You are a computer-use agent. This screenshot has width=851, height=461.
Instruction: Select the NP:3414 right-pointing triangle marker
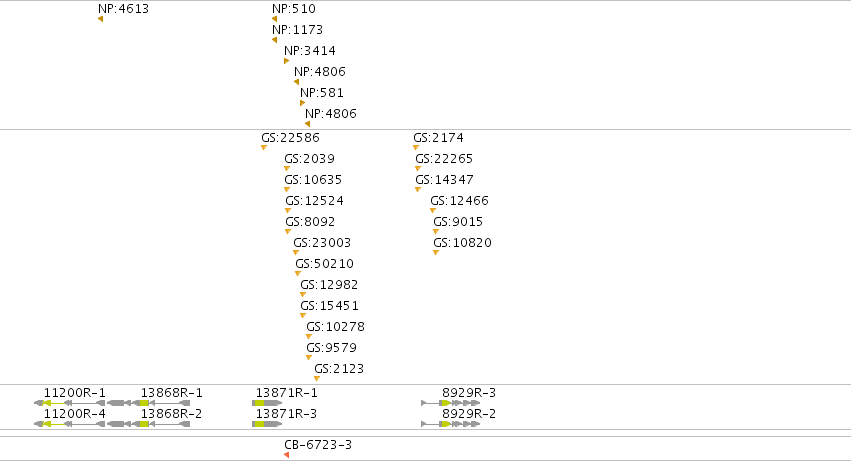(x=287, y=61)
